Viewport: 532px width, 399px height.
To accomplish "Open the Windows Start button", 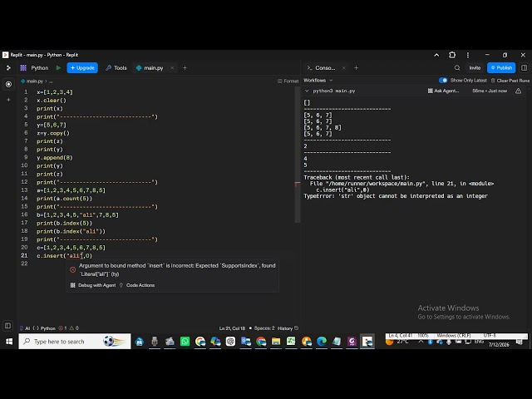I will coord(9,342).
